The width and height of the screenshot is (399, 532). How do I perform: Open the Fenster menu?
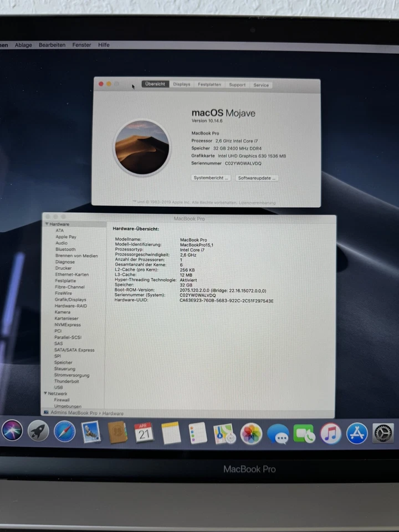[81, 45]
